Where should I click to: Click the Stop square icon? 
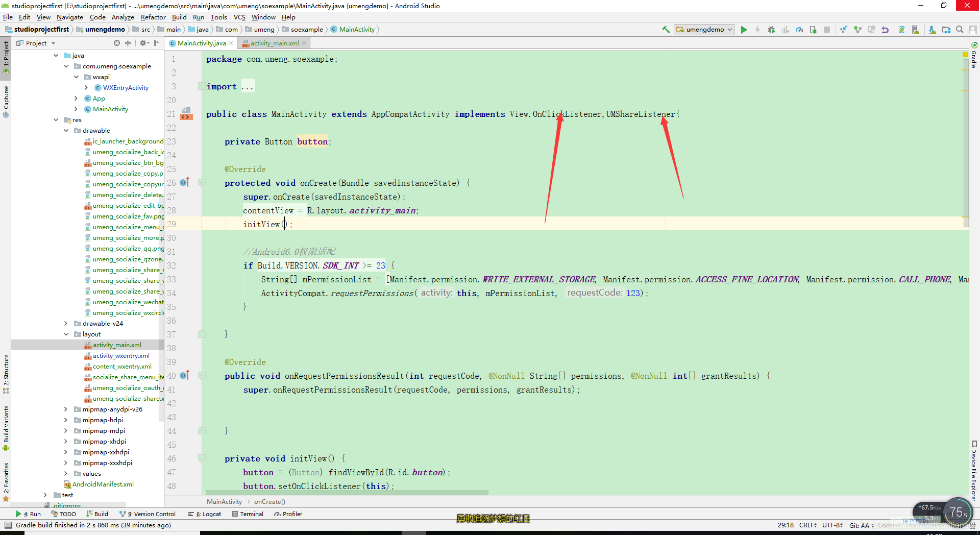click(827, 30)
